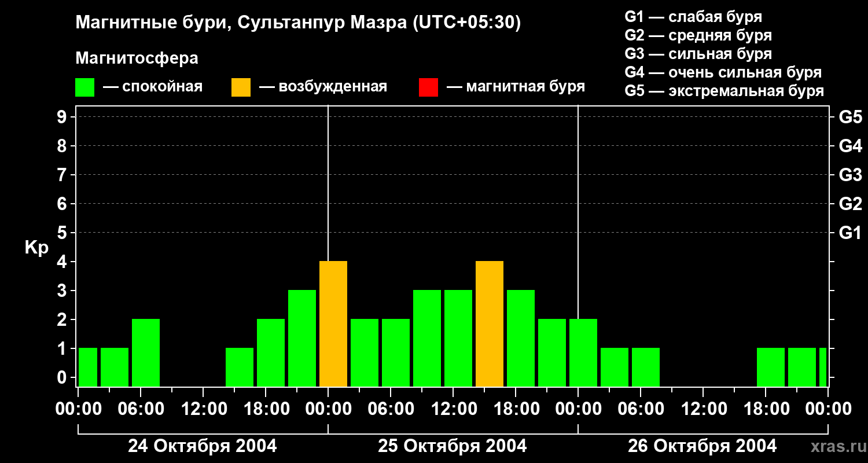868x463 pixels.
Task: Click the 18:00 time label above 25 Октября
Action: click(x=516, y=409)
